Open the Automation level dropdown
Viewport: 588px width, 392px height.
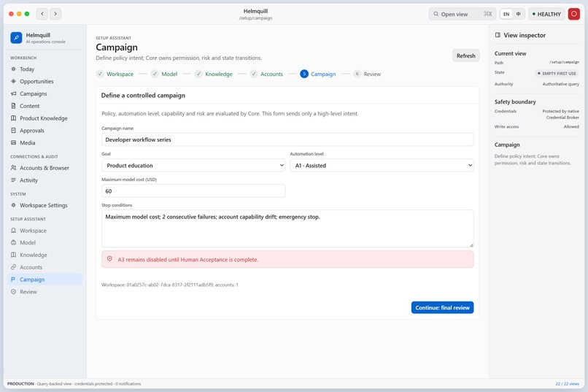click(382, 166)
